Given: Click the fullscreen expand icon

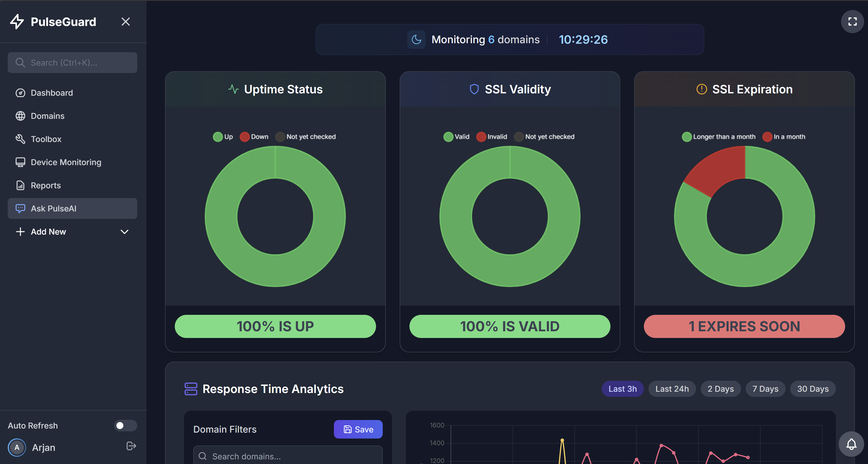Looking at the screenshot, I should [852, 22].
